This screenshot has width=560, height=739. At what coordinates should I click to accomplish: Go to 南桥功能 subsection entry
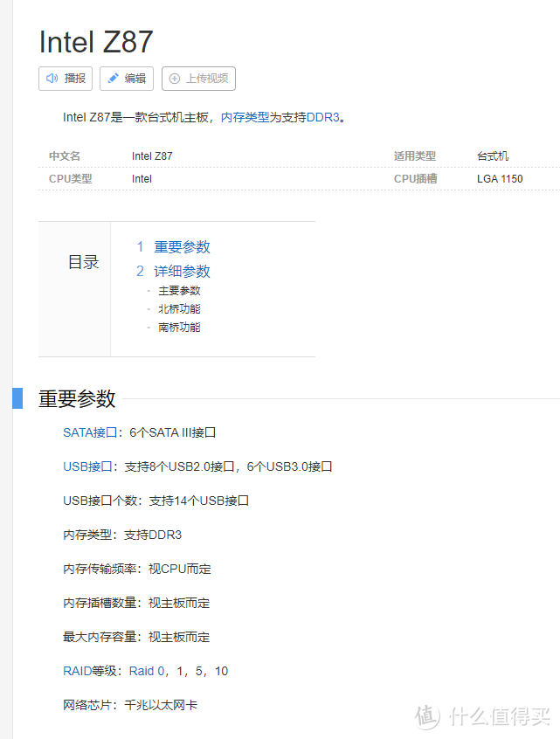pos(179,328)
